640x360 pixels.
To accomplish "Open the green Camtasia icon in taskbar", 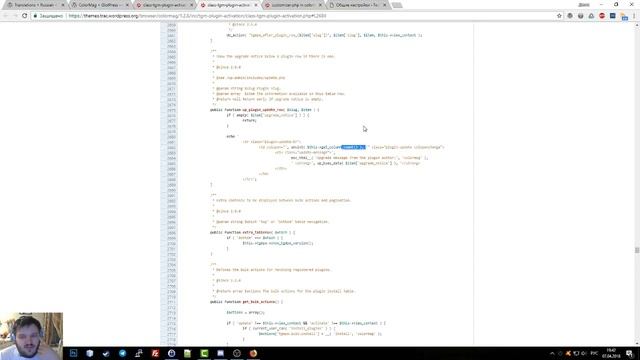I will [x=204, y=353].
